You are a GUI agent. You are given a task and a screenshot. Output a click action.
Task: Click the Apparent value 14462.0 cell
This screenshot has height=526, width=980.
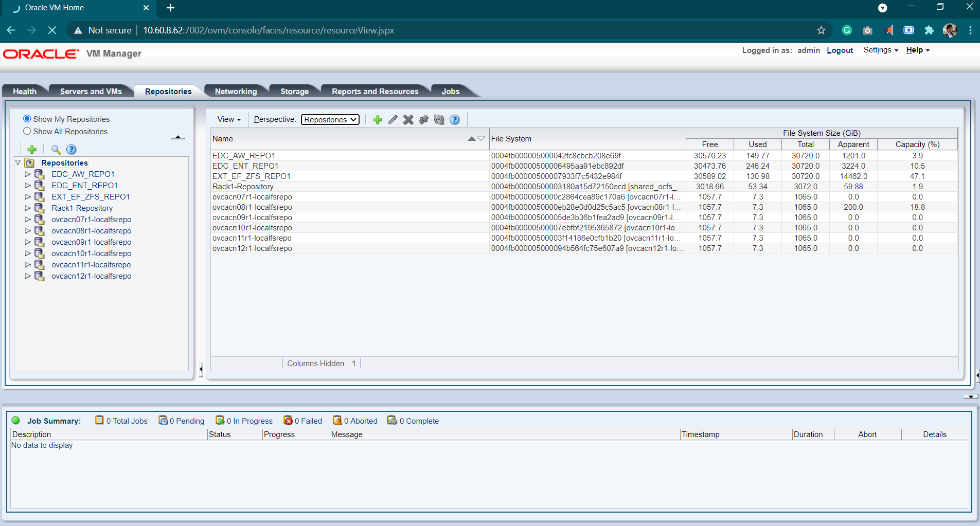click(x=853, y=176)
